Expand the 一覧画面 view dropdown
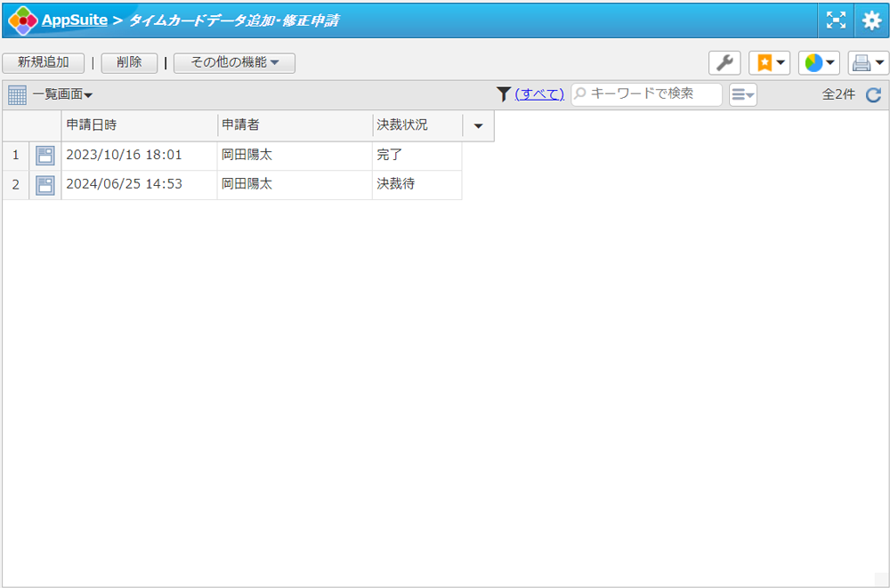Viewport: 890px width, 588px height. pyautogui.click(x=61, y=94)
